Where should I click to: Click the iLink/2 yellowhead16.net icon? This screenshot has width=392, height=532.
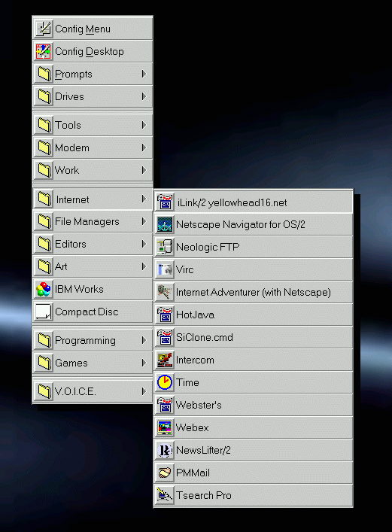pos(166,202)
